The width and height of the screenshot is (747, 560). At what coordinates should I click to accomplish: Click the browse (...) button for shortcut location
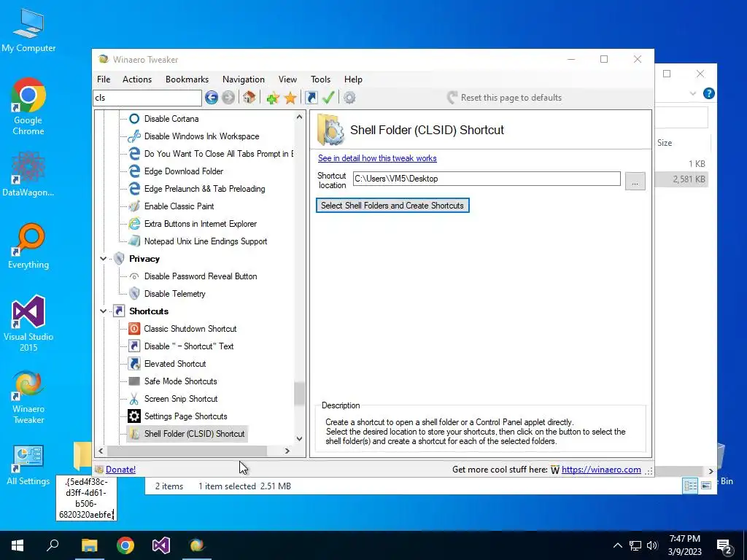(x=635, y=181)
